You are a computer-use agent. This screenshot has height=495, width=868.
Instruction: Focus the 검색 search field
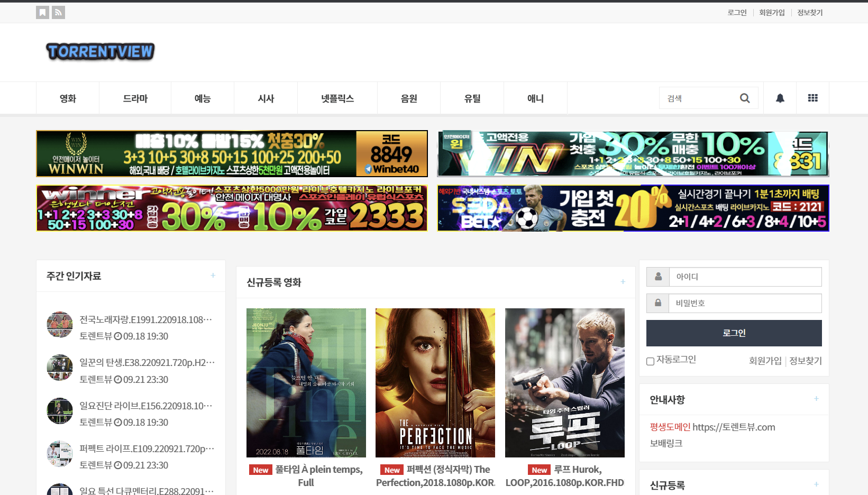(698, 98)
